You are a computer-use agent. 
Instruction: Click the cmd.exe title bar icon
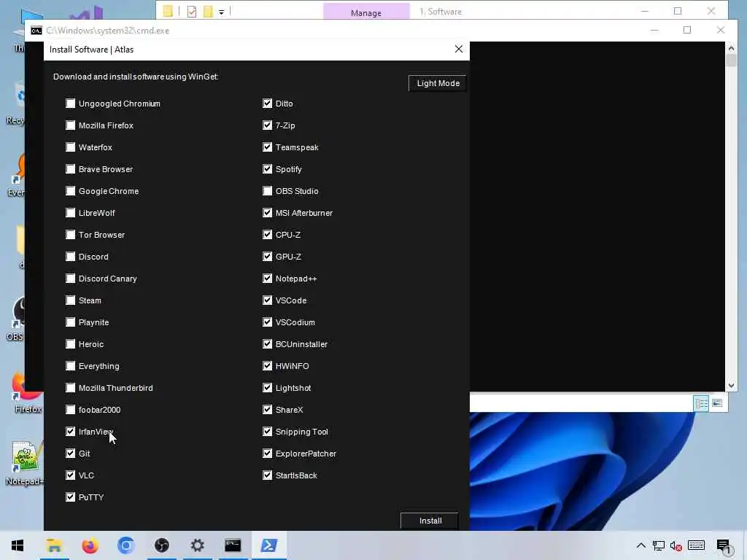click(x=36, y=31)
